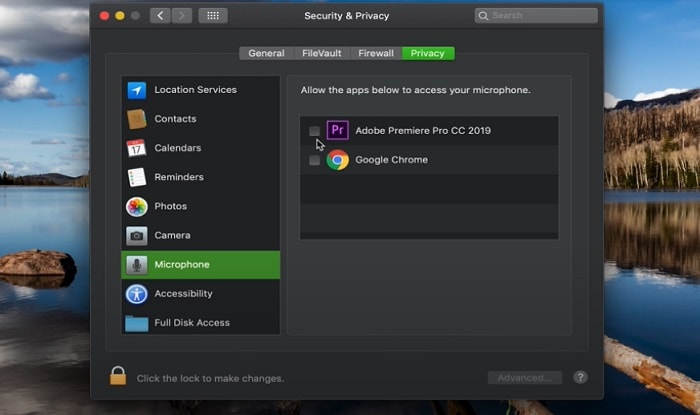The height and width of the screenshot is (415, 700).
Task: Click the lock icon to make changes
Action: tap(118, 376)
